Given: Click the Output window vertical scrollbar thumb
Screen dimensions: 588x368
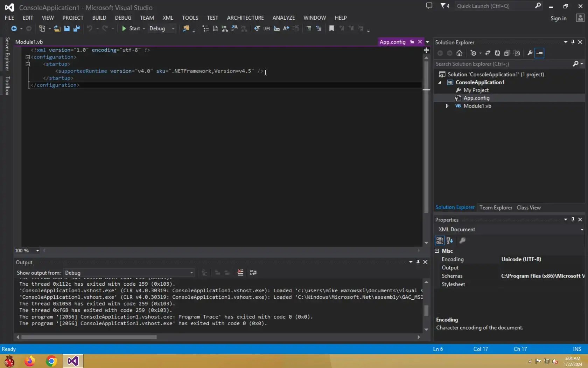Looking at the screenshot, I should [x=426, y=311].
